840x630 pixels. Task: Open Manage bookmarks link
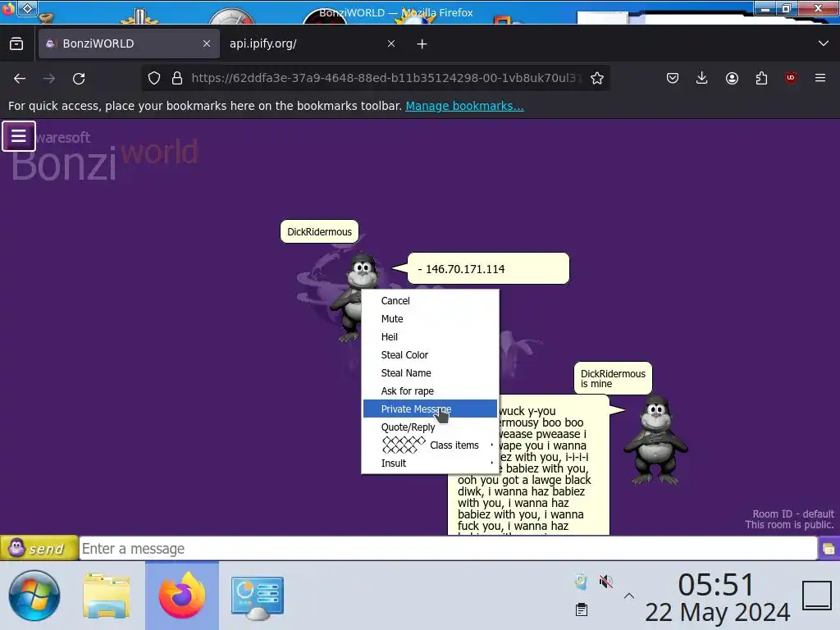(464, 106)
